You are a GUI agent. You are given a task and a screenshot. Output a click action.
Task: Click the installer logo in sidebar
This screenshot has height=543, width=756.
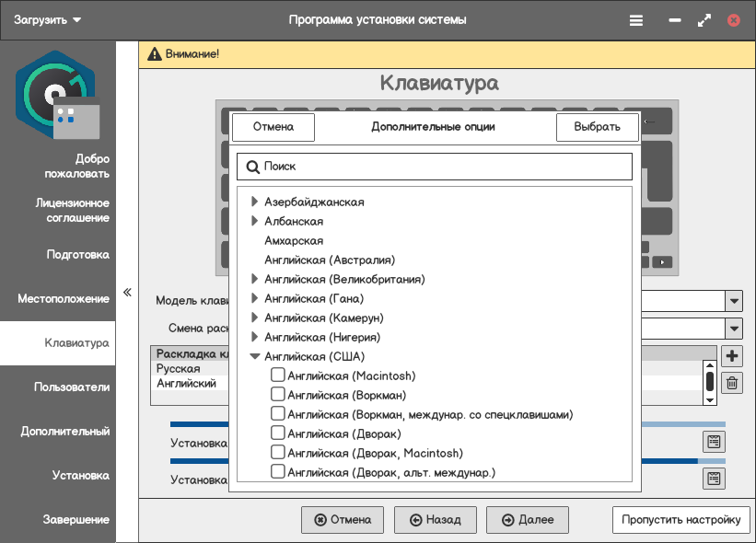coord(57,94)
